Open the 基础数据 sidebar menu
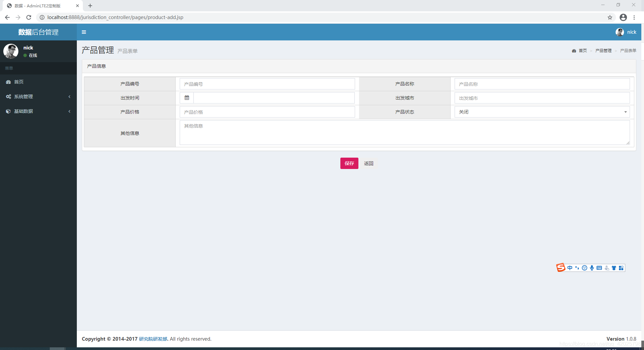The height and width of the screenshot is (350, 644). [38, 111]
